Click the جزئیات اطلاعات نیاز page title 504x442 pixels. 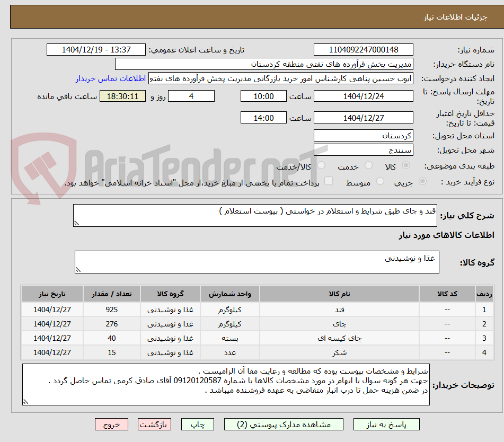coord(455,17)
